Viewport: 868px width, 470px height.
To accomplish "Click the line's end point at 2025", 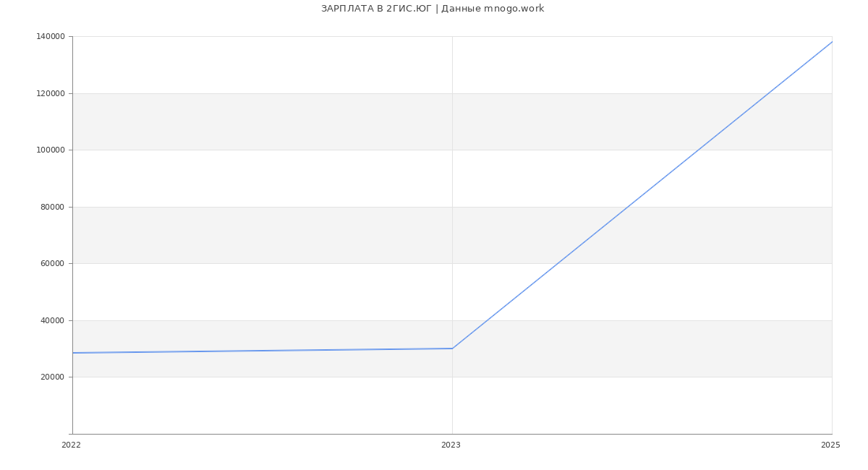I will click(831, 42).
